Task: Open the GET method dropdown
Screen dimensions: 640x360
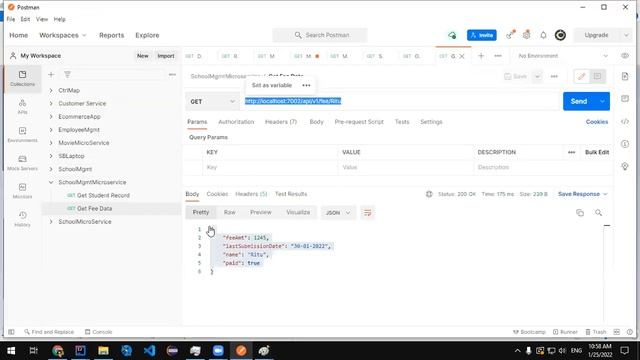Action: coord(212,101)
